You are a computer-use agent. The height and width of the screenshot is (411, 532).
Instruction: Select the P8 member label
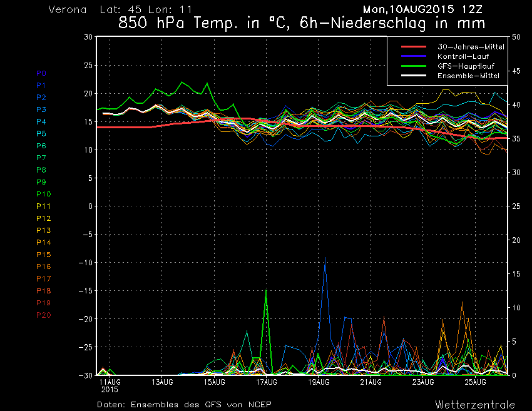(41, 170)
